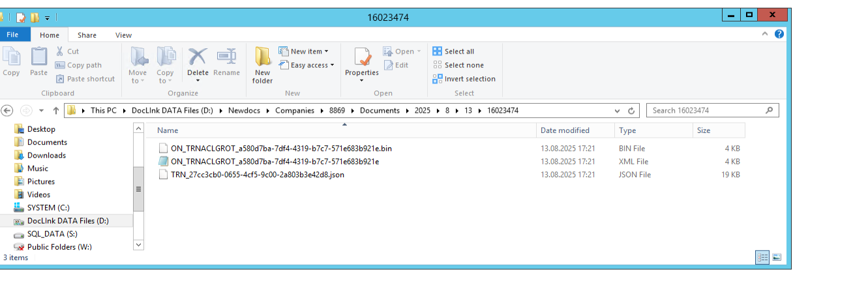Screen dimensions: 868x296
Task: Select SYSTEM (C:) drive in navigation pane
Action: (x=48, y=207)
